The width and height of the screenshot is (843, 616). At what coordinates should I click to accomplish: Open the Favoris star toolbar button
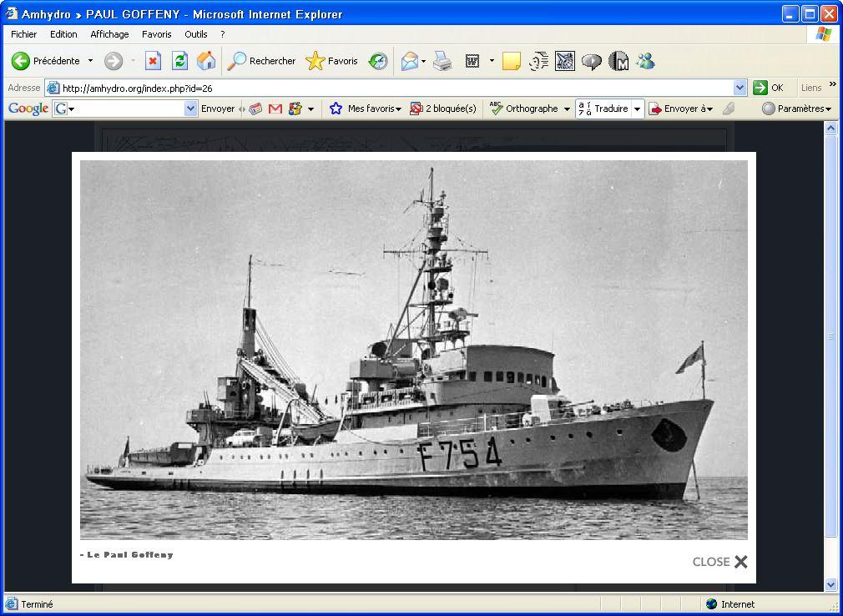tap(332, 61)
